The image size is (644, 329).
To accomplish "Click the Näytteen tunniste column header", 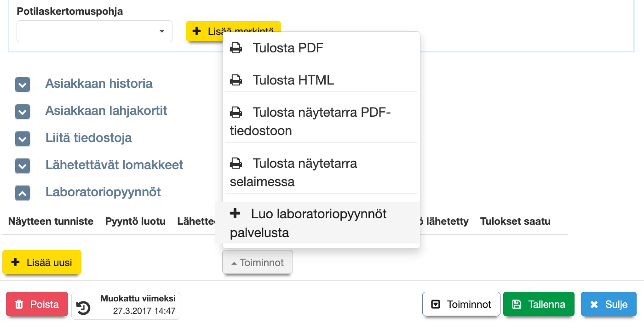I will click(51, 221).
